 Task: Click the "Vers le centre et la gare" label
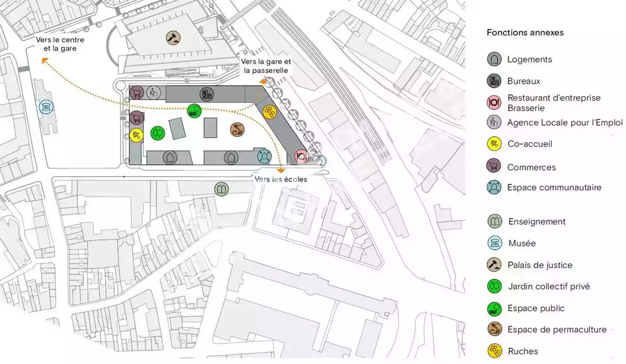click(x=60, y=44)
